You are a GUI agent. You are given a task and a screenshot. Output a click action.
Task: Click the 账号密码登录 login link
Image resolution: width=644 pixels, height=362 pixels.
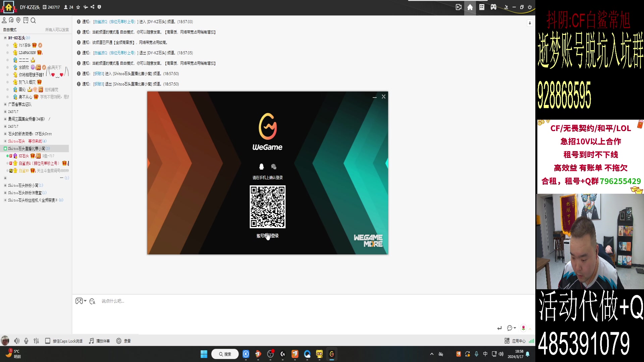click(x=268, y=236)
